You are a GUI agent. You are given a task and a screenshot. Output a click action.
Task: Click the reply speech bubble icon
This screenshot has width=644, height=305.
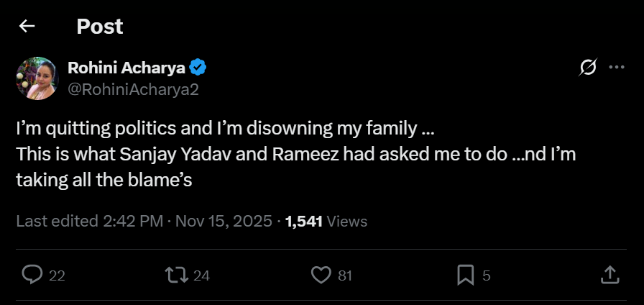click(x=32, y=274)
